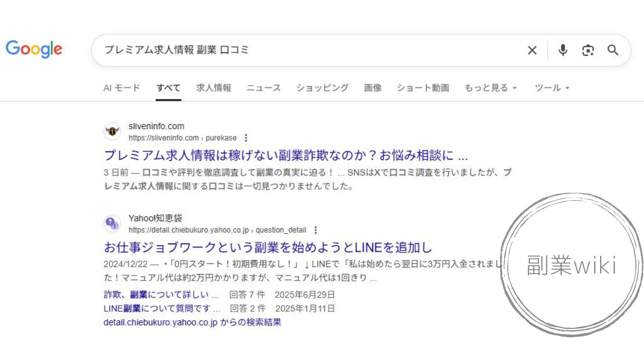Open the お仕事ジョブワーク Yahoo!知恵袋 result

pyautogui.click(x=268, y=247)
